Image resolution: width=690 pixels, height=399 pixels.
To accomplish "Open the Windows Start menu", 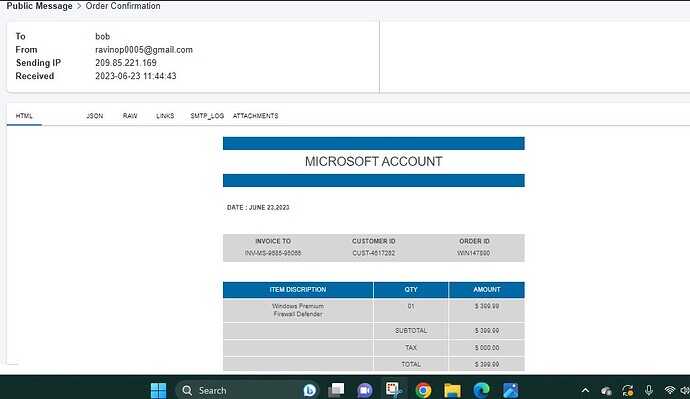I will (158, 390).
